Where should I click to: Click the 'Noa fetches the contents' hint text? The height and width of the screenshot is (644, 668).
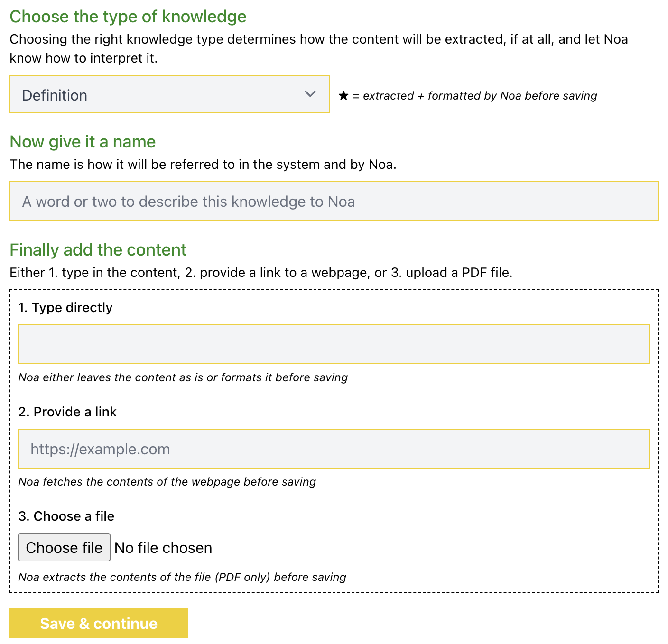(x=167, y=482)
